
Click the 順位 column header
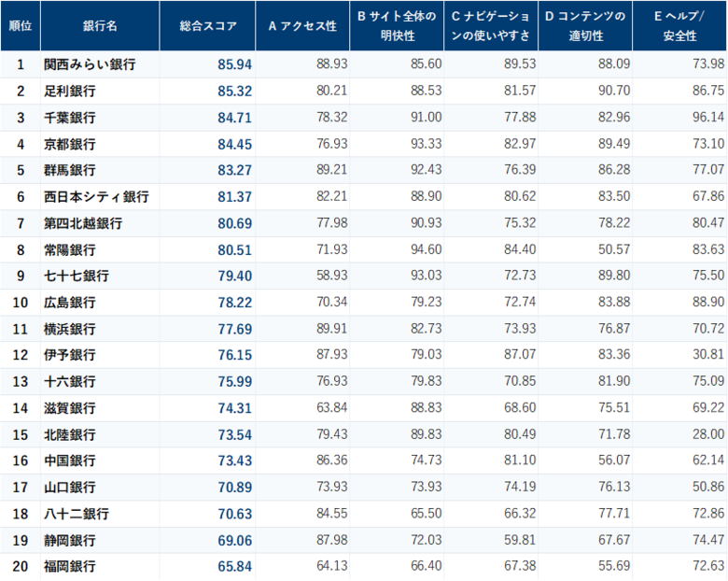(21, 25)
